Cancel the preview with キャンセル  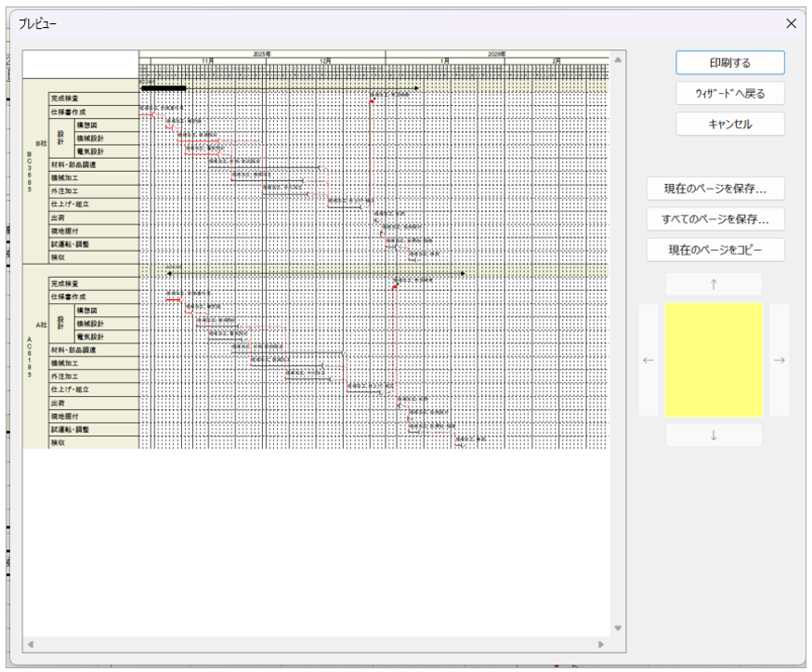pos(729,124)
